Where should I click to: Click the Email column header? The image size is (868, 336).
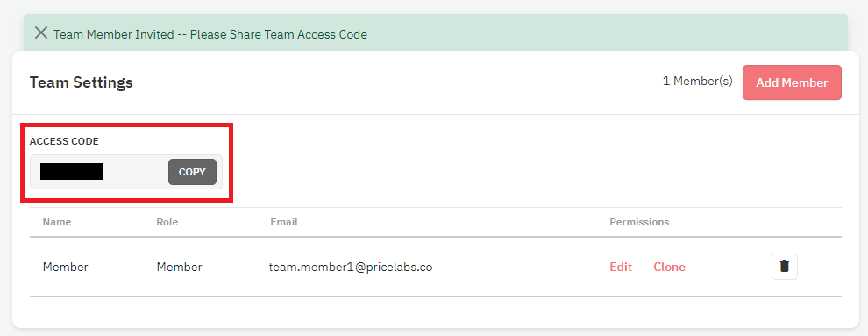(x=284, y=222)
